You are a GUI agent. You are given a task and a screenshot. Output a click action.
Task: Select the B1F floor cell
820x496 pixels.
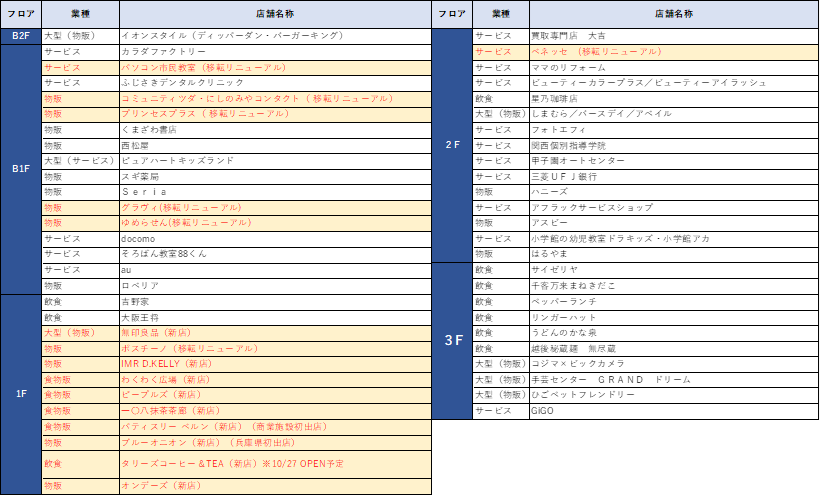pos(21,168)
